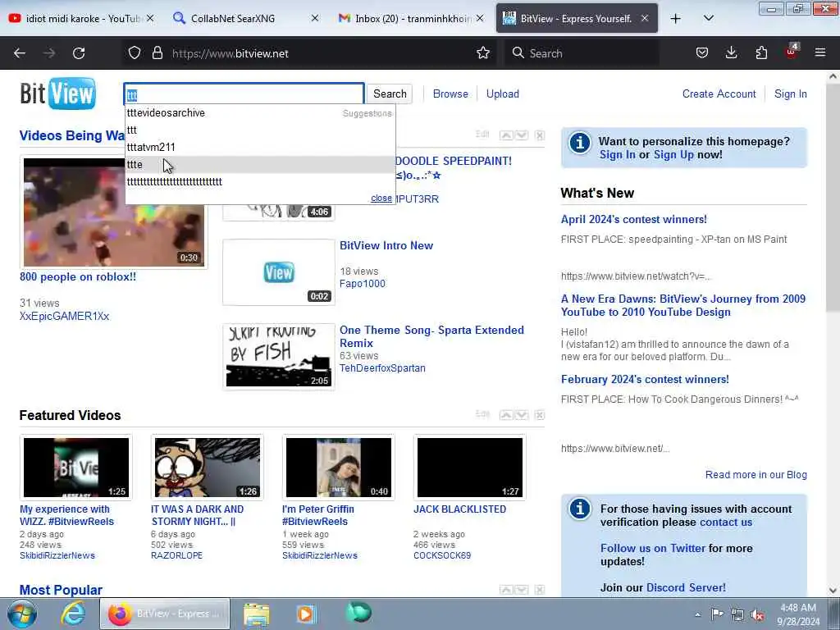Screen dimensions: 840x630
Task: Focus the BitView search input field
Action: click(244, 94)
